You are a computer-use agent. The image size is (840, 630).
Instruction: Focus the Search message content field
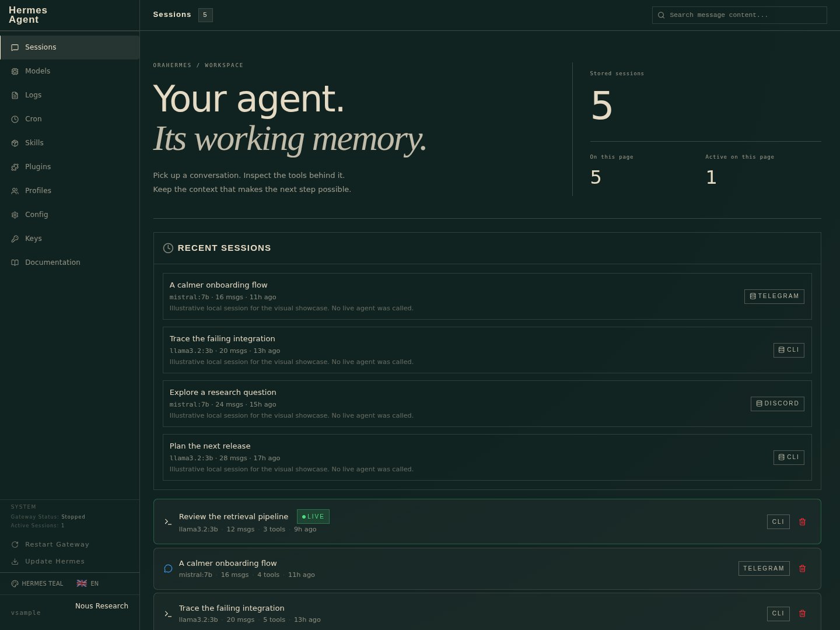pos(739,15)
